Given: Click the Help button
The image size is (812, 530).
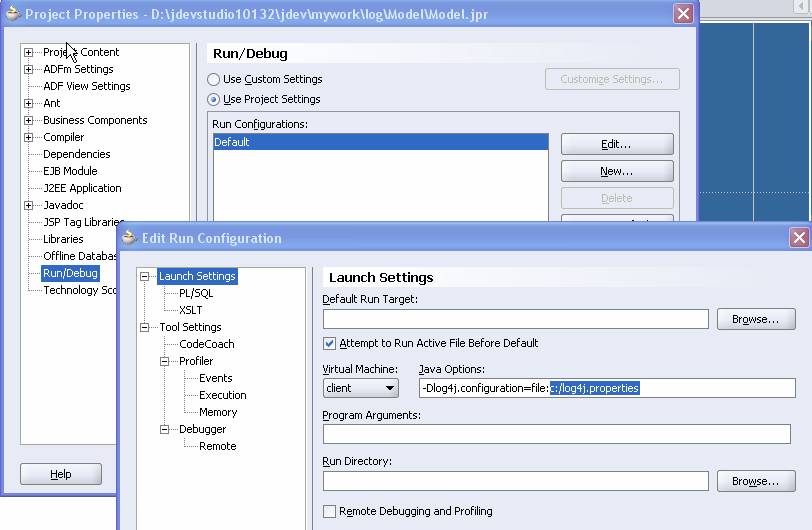Looking at the screenshot, I should click(61, 474).
